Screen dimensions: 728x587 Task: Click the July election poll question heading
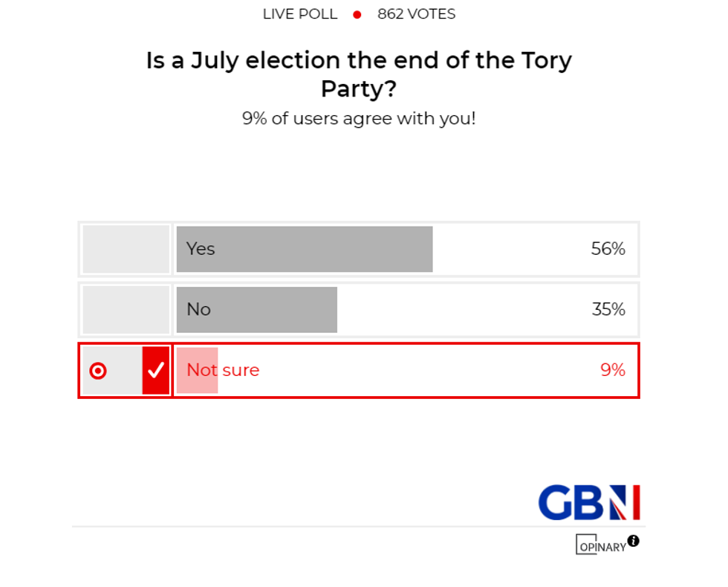point(359,74)
